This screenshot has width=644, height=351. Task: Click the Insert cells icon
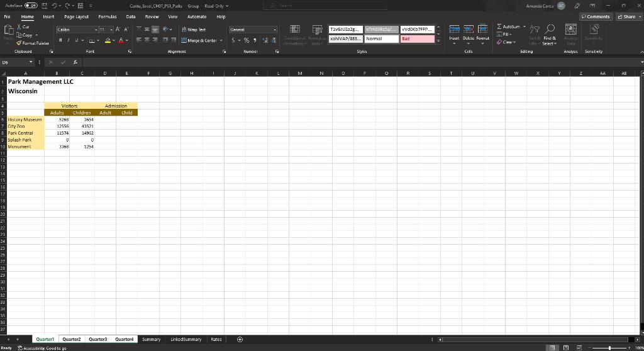pos(454,30)
